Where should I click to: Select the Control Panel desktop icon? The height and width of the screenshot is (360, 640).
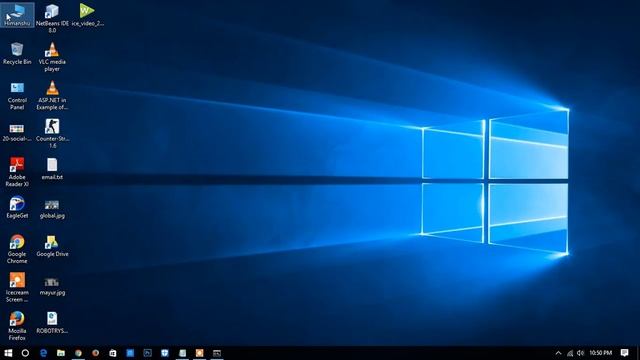[x=17, y=95]
